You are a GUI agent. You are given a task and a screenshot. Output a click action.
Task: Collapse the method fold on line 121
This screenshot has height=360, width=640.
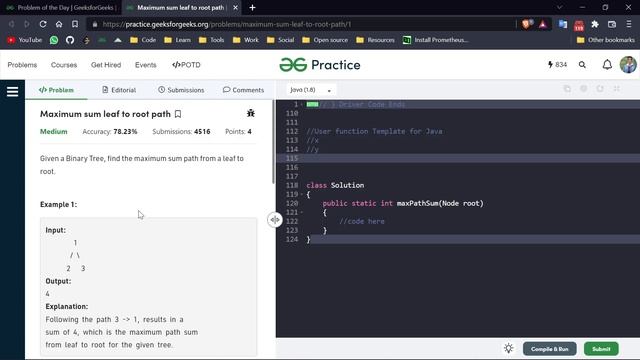302,212
